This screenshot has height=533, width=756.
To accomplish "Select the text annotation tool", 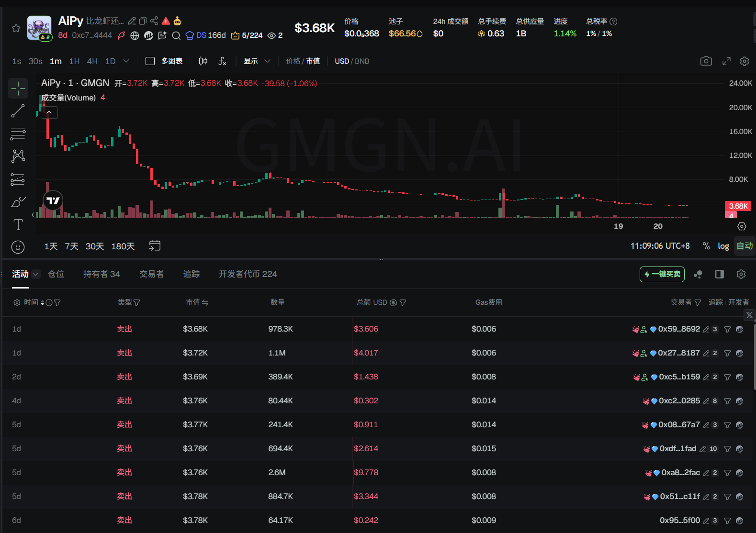I will [x=18, y=224].
